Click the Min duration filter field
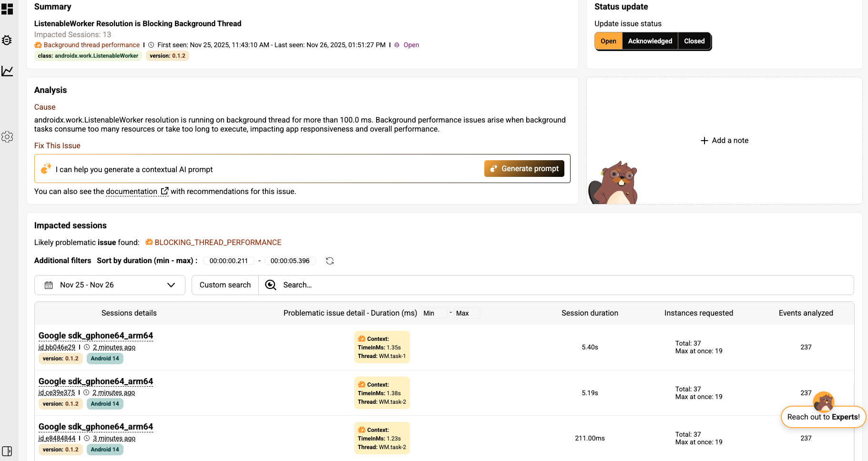 (435, 313)
